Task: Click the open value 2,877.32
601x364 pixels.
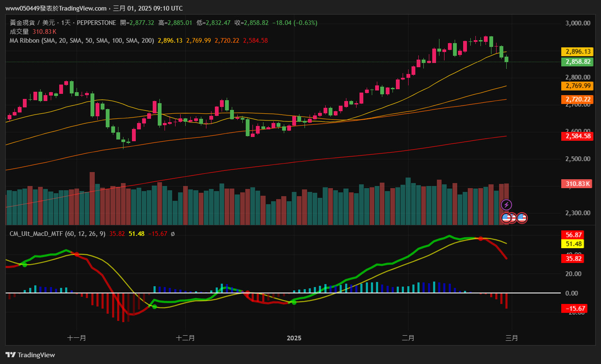Action: tap(142, 22)
